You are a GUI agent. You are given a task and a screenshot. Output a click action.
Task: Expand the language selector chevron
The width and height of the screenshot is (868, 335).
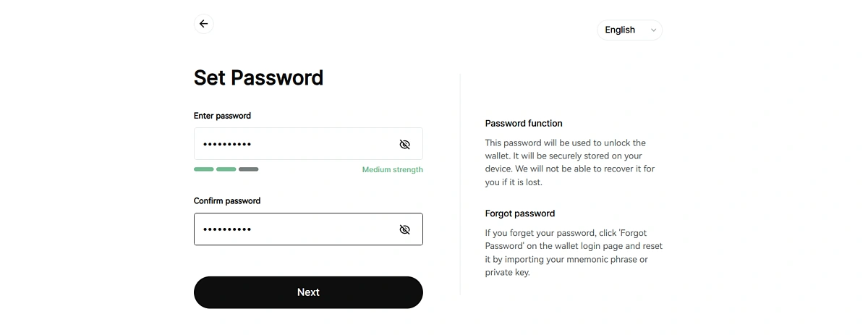tap(653, 30)
